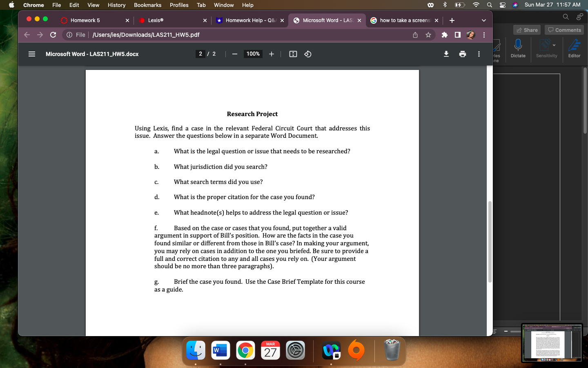The image size is (588, 368).
Task: Download the LAS211_HW5 PDF
Action: tap(446, 54)
